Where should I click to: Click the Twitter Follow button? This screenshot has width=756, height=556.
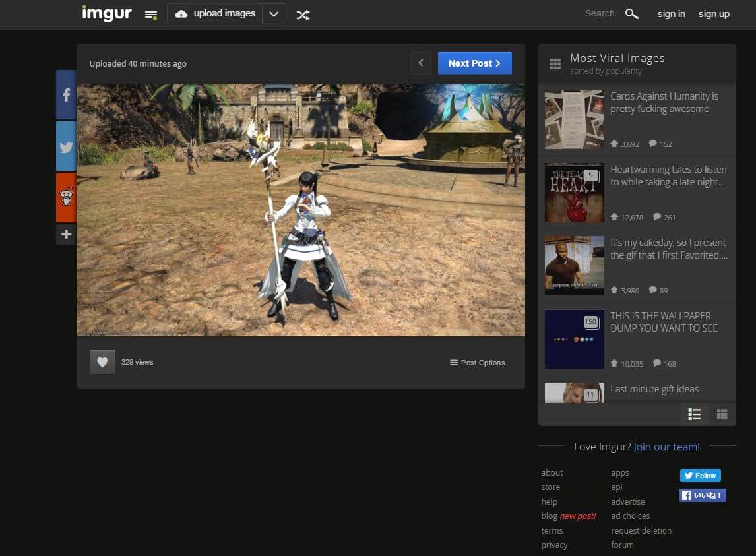click(700, 476)
